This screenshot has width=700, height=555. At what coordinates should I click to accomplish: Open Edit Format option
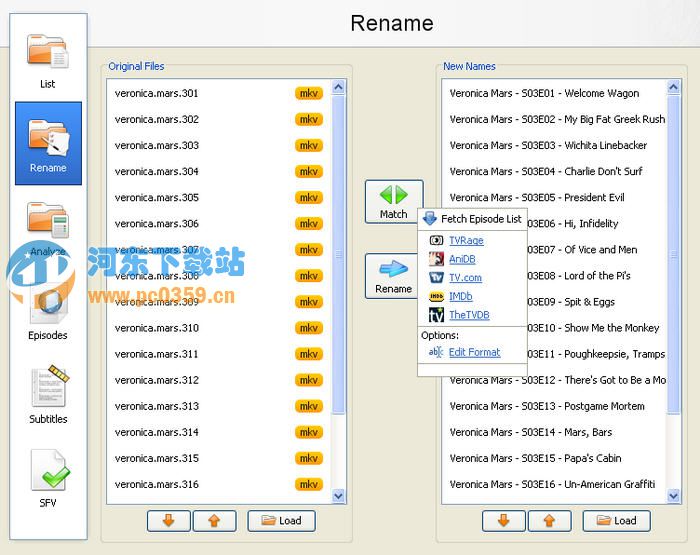click(x=475, y=352)
